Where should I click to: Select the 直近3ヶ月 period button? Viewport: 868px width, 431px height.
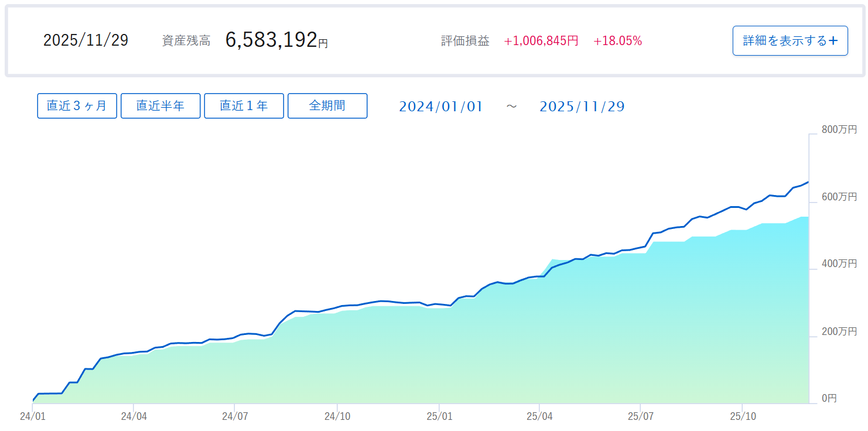[x=77, y=106]
